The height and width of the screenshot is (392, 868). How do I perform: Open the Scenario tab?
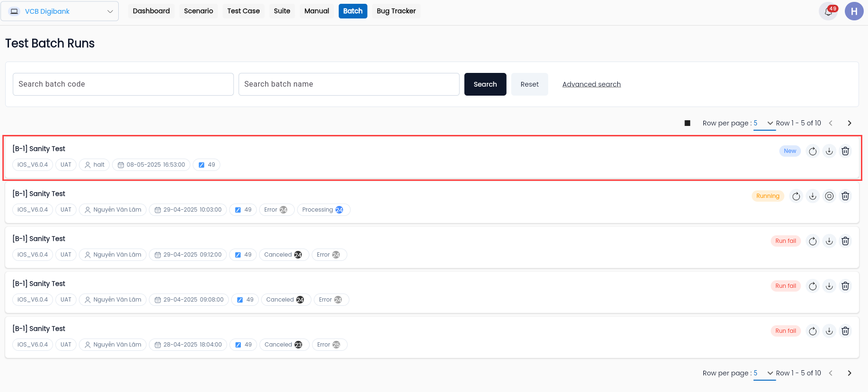pyautogui.click(x=199, y=11)
